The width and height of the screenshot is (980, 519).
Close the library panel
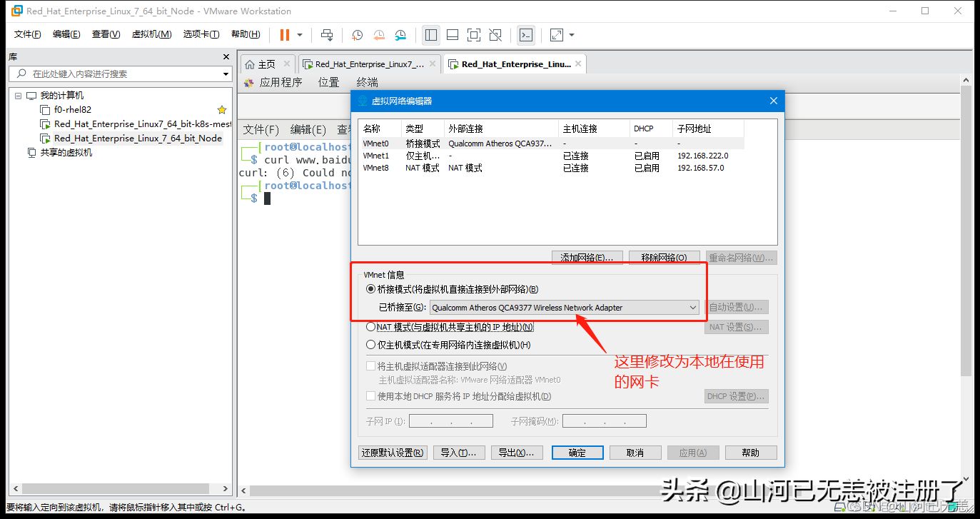(x=226, y=57)
